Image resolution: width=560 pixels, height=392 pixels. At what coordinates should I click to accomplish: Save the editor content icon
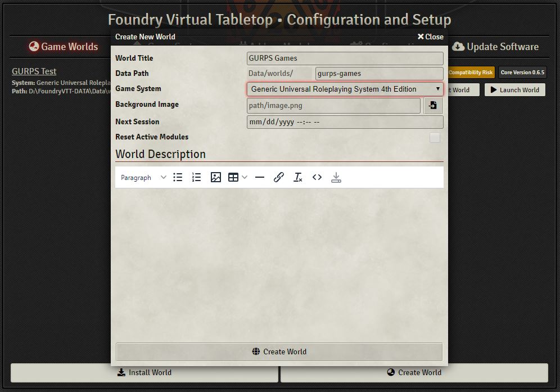pos(336,177)
